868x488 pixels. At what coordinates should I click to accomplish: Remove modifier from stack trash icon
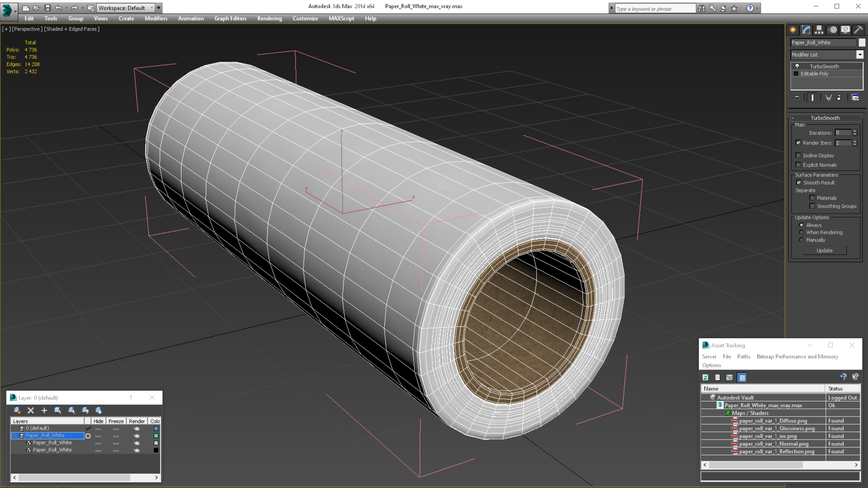[x=839, y=98]
